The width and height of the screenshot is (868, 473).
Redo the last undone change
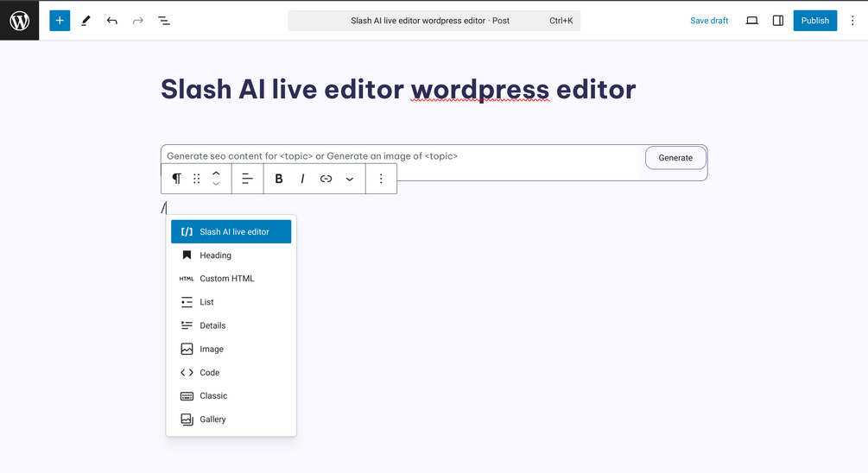coord(138,21)
